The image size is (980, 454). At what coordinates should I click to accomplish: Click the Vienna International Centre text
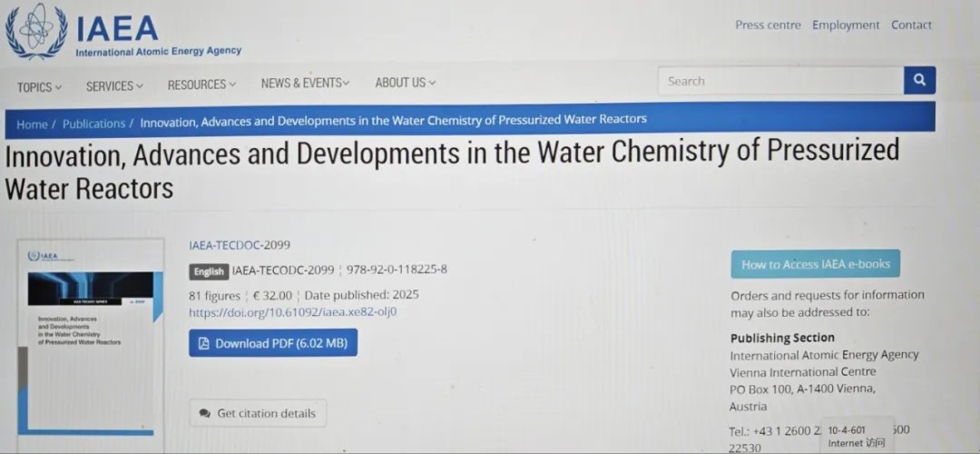tap(803, 372)
